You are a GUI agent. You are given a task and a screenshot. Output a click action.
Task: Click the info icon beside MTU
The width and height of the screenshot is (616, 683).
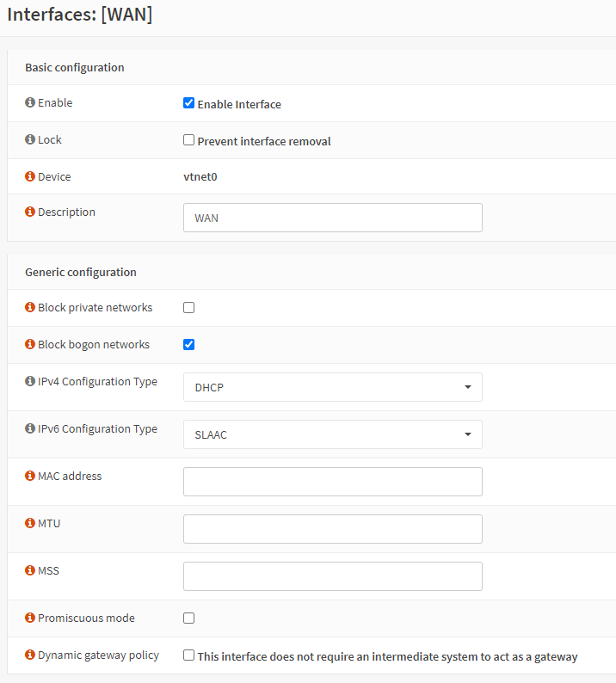point(30,524)
